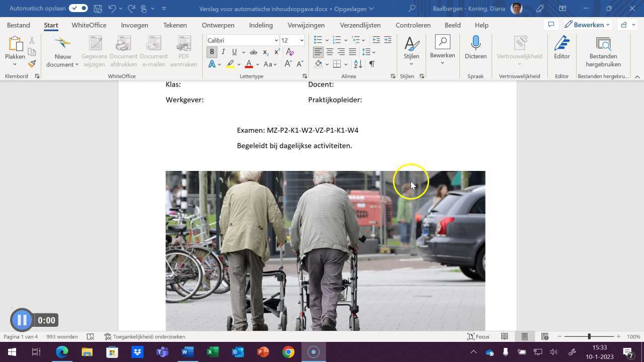Expand the font size dropdown
Viewport: 644px width, 362px height.
pos(302,40)
